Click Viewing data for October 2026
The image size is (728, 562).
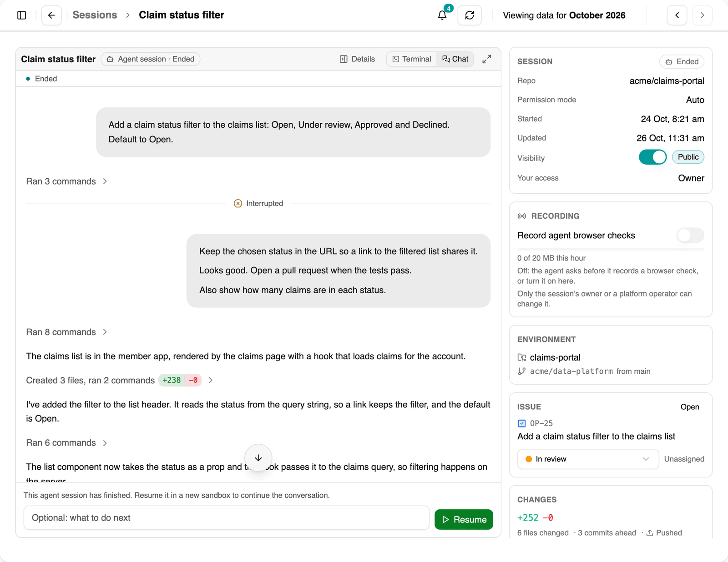click(564, 15)
